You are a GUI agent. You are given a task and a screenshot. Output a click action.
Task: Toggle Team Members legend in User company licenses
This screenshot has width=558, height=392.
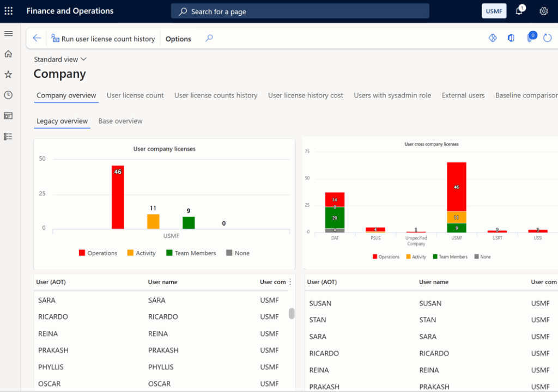[x=191, y=253]
